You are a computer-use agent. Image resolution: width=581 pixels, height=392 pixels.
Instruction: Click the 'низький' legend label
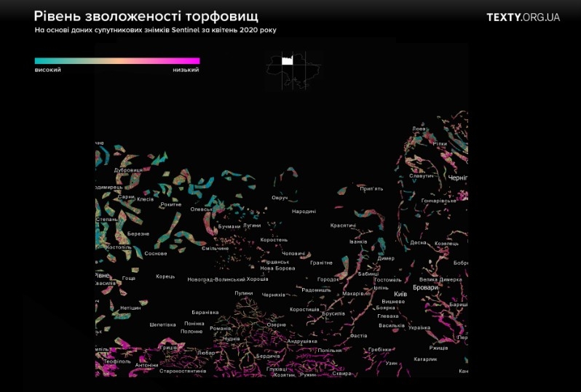coord(186,71)
